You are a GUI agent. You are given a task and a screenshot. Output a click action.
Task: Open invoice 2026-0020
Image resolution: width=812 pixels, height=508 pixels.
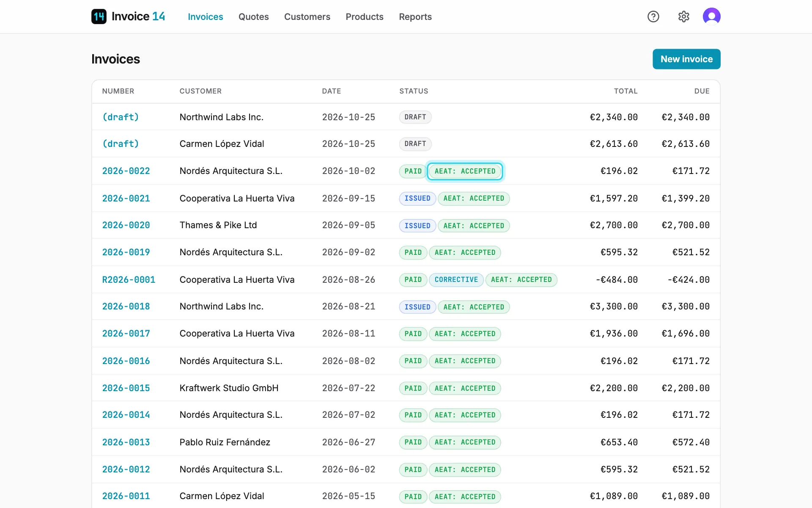tap(126, 225)
